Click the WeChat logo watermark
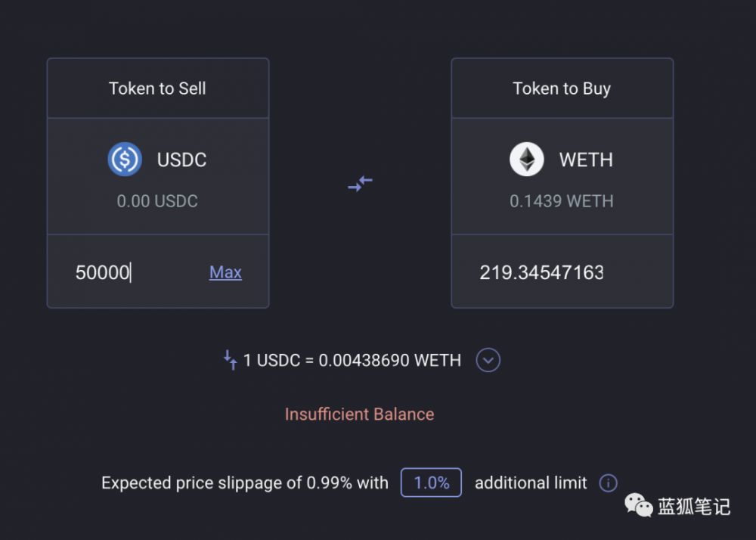Screen dimensions: 756x540 [x=638, y=505]
